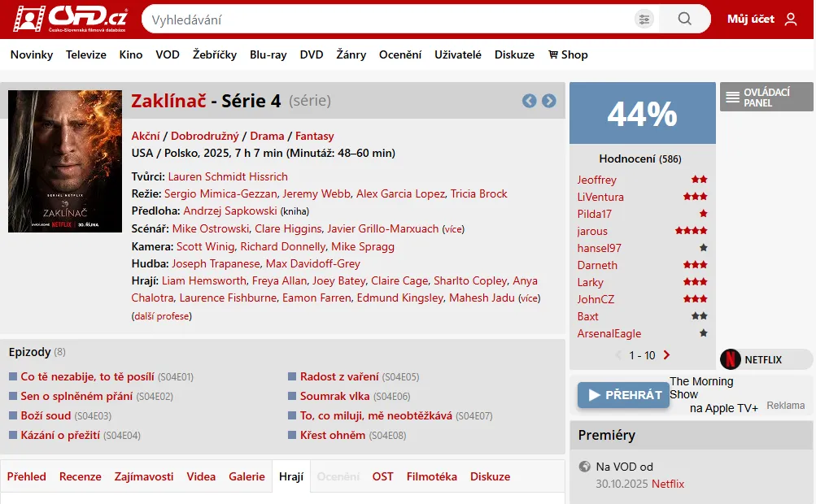The width and height of the screenshot is (816, 504).
Task: Open episode Kázání o přežití
Action: point(60,436)
